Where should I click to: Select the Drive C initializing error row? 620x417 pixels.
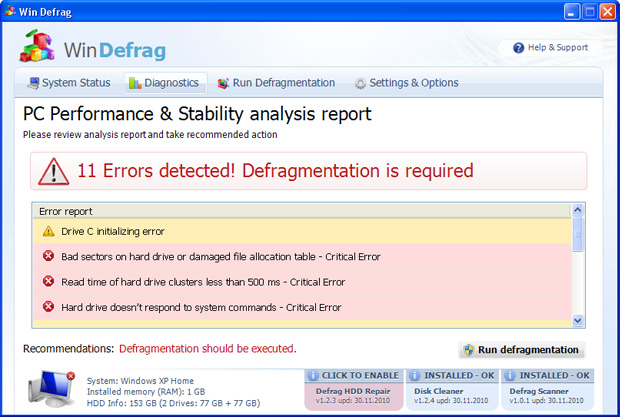[302, 231]
